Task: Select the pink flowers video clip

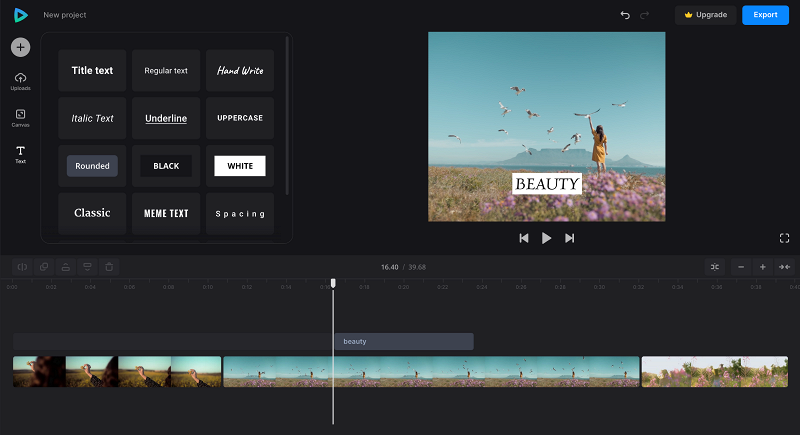Action: point(715,371)
